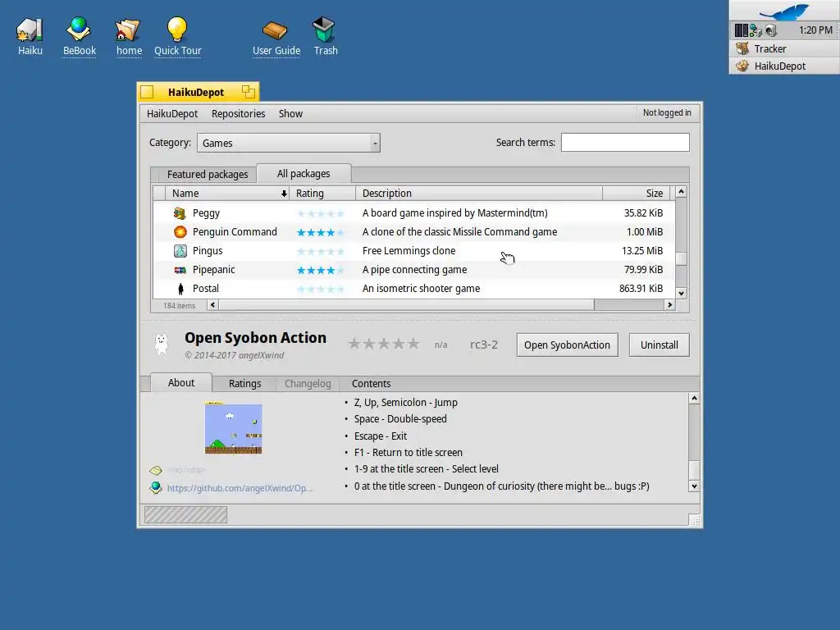Sort packages by the Description column
Screen dimensions: 840x630
point(479,194)
